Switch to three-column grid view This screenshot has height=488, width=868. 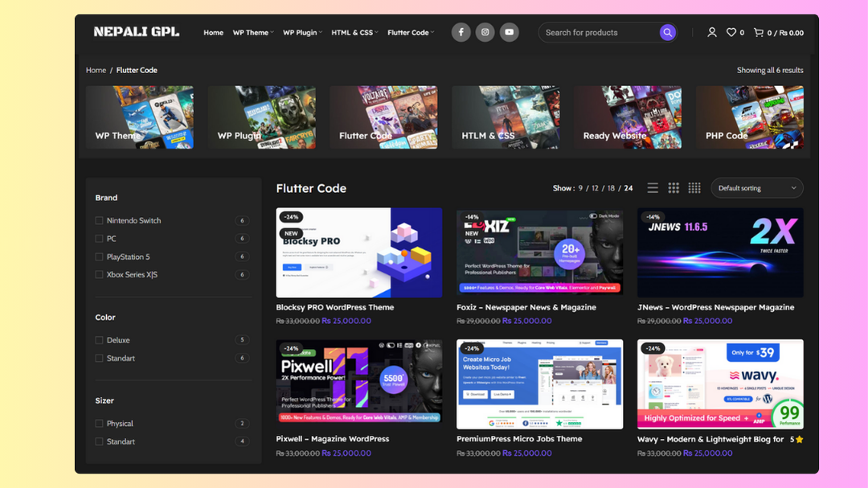(674, 188)
